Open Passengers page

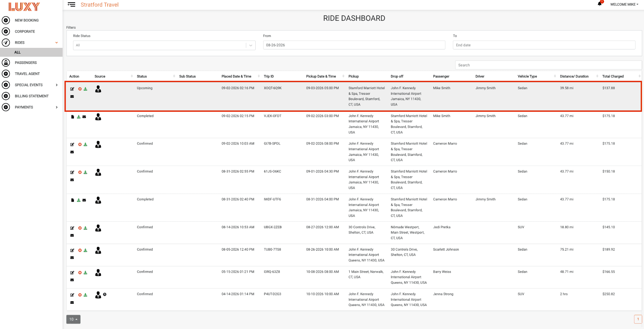(26, 63)
